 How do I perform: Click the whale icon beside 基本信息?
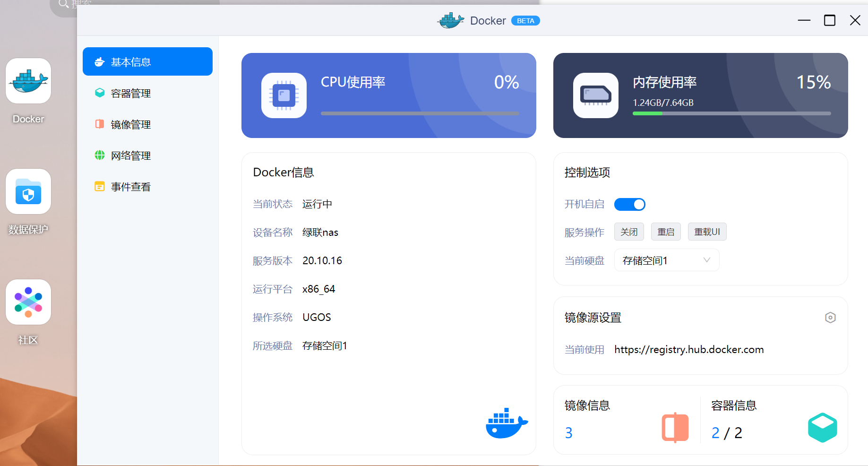[100, 61]
